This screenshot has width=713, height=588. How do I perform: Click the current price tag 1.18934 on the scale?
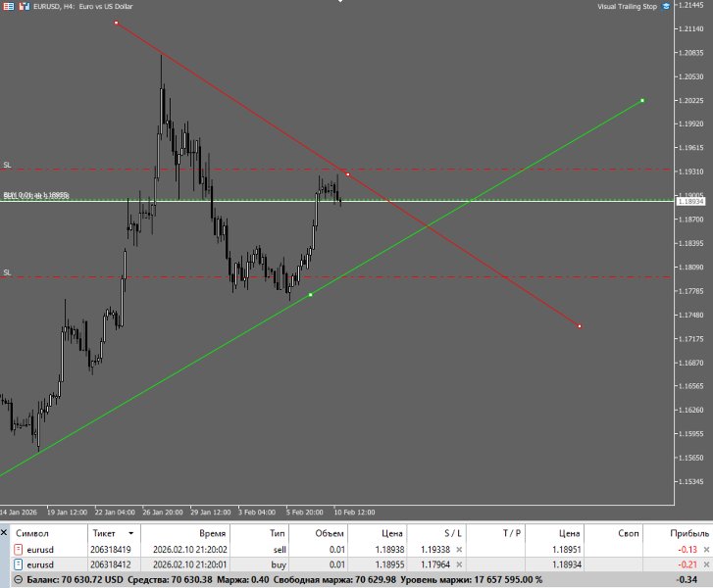pyautogui.click(x=690, y=201)
